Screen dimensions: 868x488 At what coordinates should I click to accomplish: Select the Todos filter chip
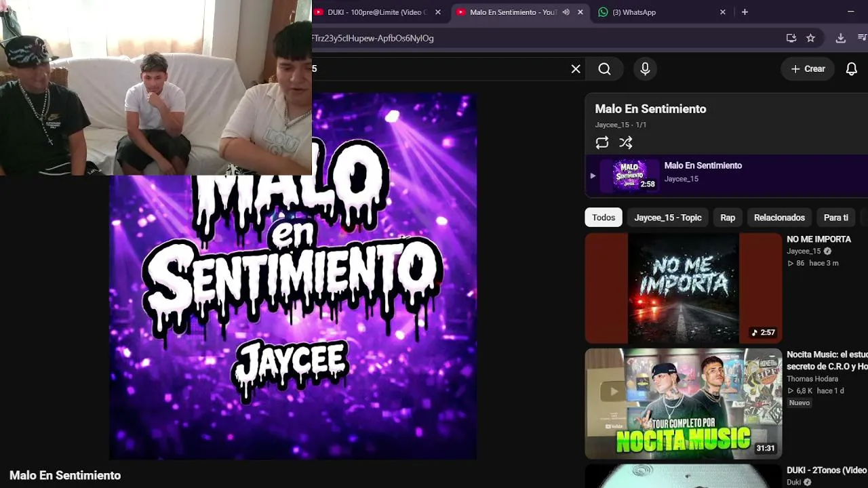coord(604,218)
